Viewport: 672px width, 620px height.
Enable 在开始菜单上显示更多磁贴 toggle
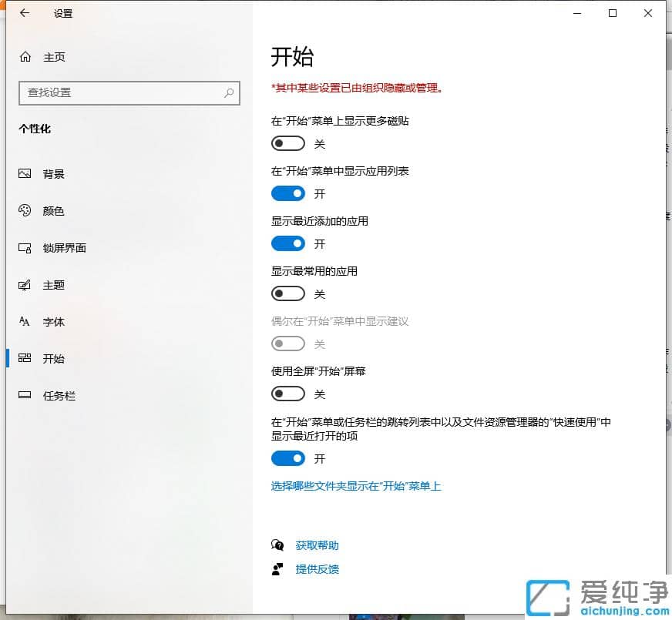(x=288, y=143)
